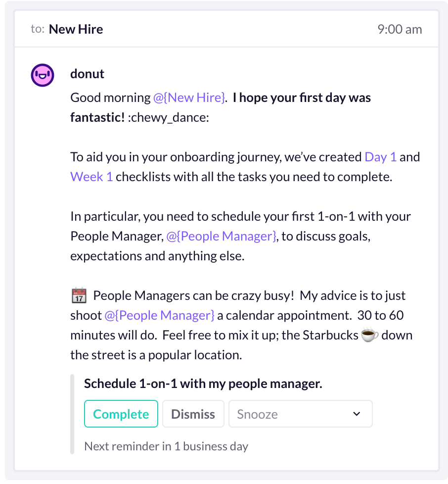
Task: Click the donut bot avatar icon
Action: pos(43,75)
